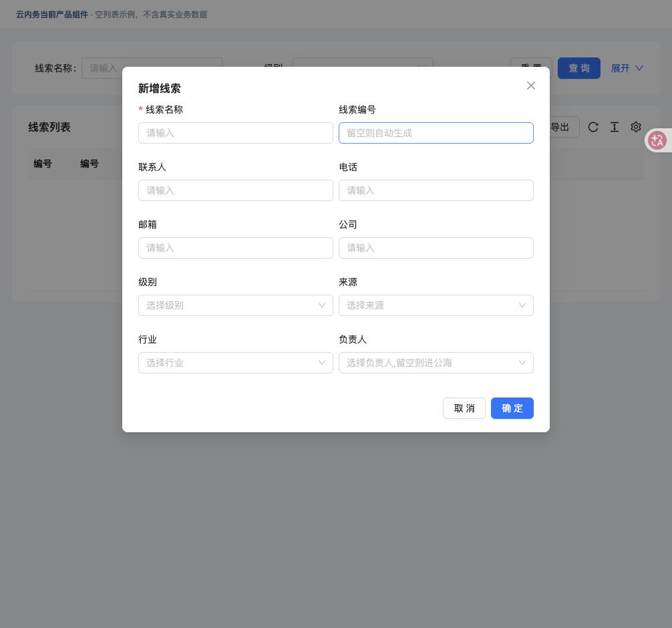Screen dimensions: 672x628
Task: Click the 云内务当前产品组件 header text
Action: pos(52,15)
